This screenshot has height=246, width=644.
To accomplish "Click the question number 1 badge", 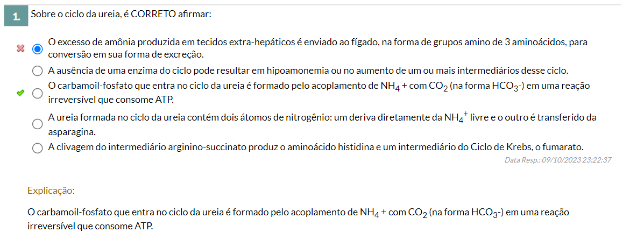I will 16,17.
